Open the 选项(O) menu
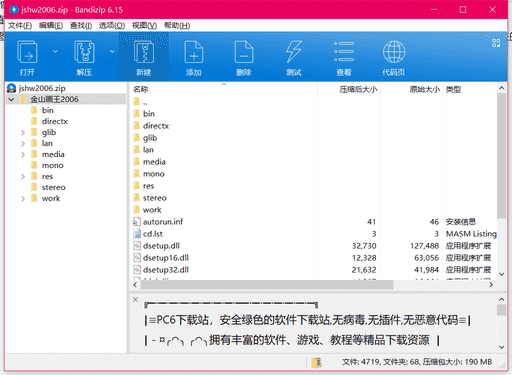 [x=112, y=26]
